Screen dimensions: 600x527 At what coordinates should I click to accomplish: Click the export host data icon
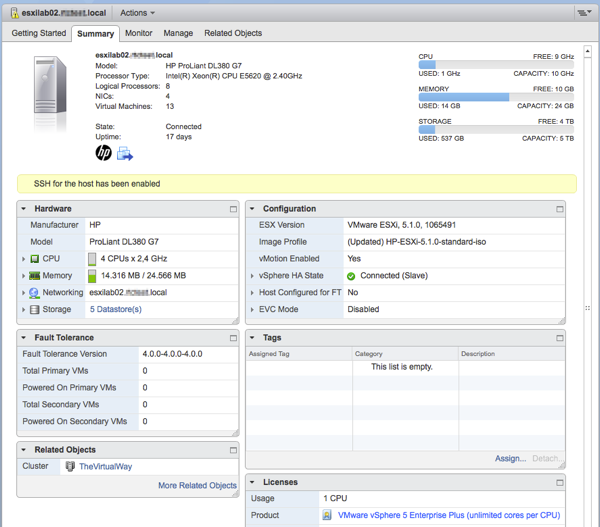click(125, 153)
